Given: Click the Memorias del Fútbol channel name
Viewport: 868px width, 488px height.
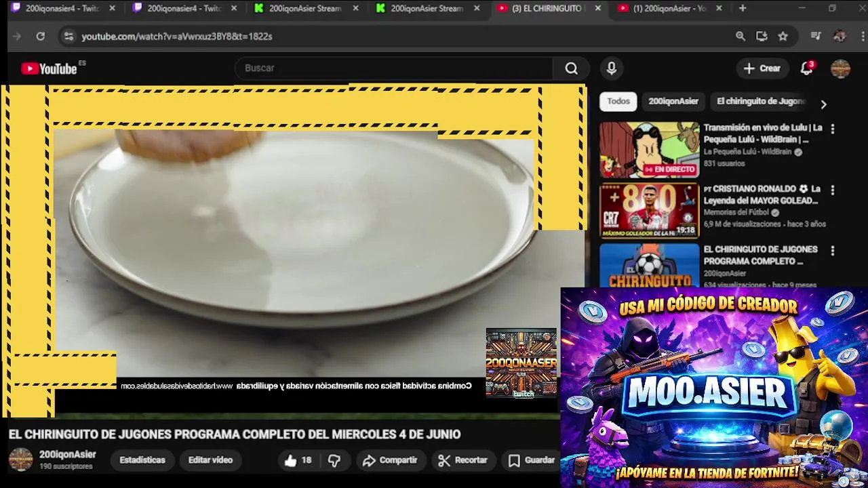Looking at the screenshot, I should [736, 213].
